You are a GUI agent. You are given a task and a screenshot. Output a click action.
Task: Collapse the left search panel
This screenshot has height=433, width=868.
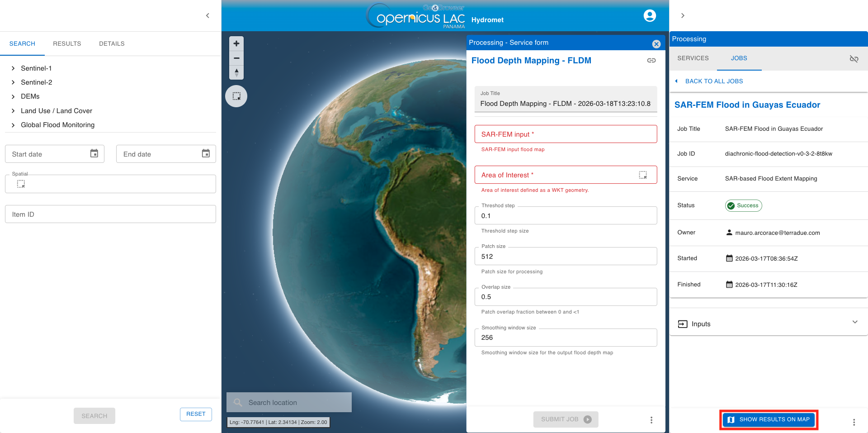(208, 16)
